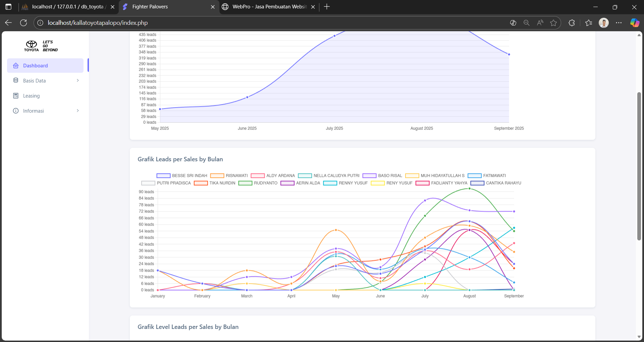Open browser Settings and more menu
This screenshot has height=342, width=644.
tap(619, 23)
